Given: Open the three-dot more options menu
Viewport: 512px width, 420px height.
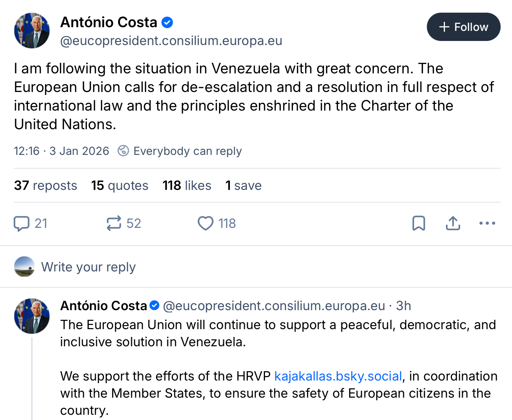Looking at the screenshot, I should click(487, 223).
